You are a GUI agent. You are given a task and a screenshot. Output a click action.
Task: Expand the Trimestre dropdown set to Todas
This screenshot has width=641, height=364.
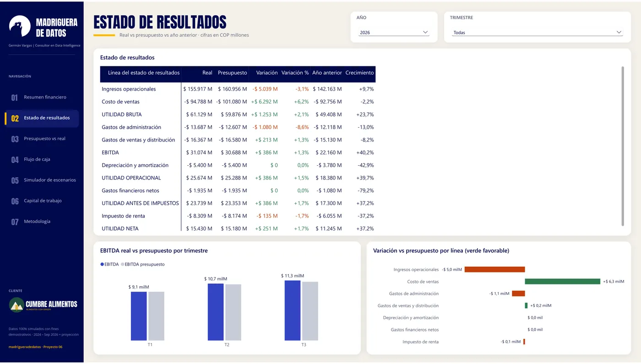(538, 33)
